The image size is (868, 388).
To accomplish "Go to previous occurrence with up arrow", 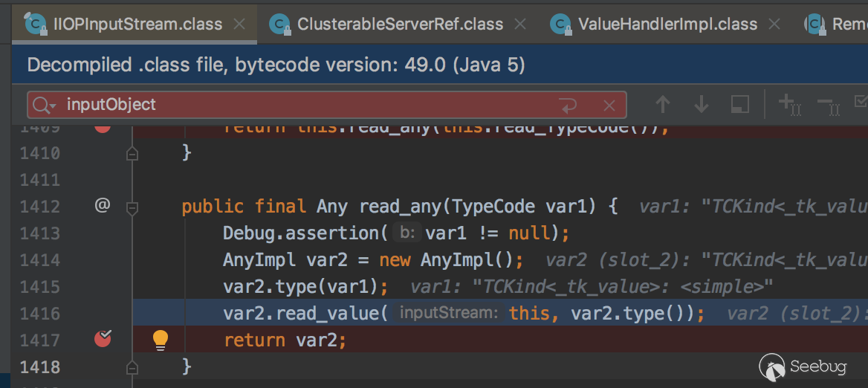I will click(662, 105).
